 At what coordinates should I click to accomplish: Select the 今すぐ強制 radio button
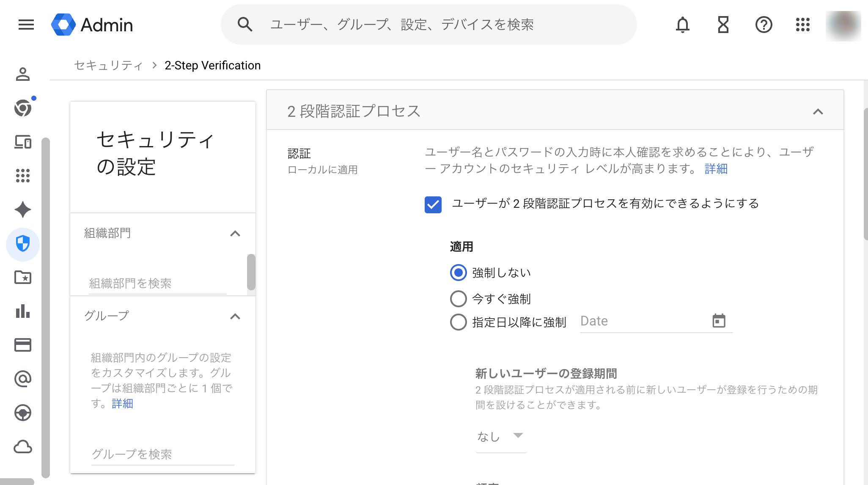coord(458,299)
